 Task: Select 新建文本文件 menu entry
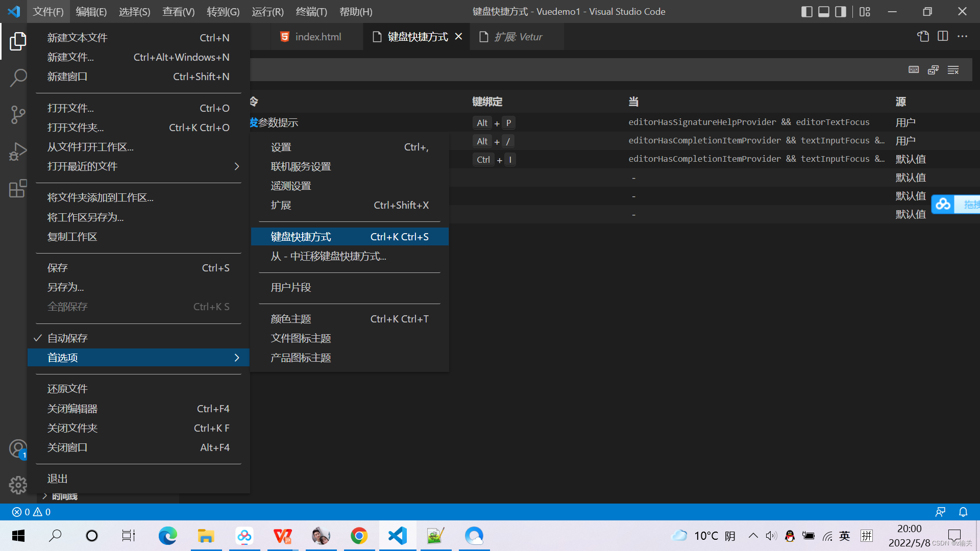tap(138, 38)
